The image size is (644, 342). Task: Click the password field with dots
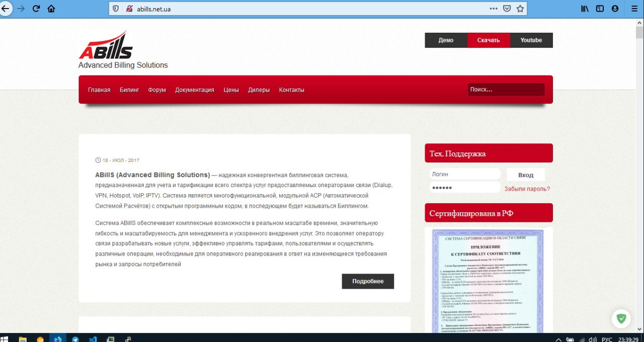[x=465, y=188]
